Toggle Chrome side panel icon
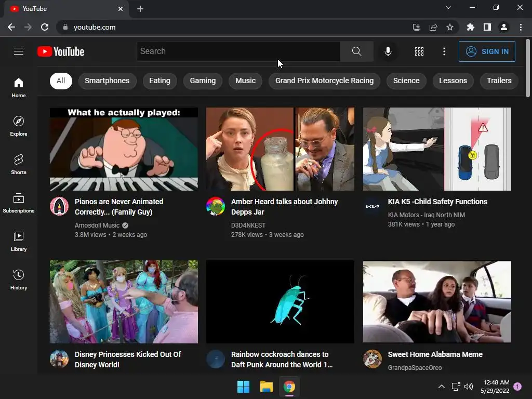The image size is (532, 399). (x=487, y=27)
